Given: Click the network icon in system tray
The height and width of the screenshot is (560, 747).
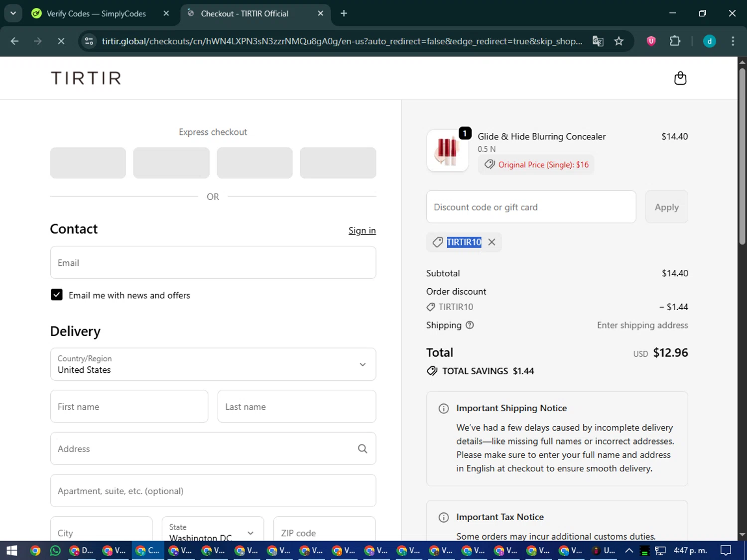Looking at the screenshot, I should tap(660, 550).
